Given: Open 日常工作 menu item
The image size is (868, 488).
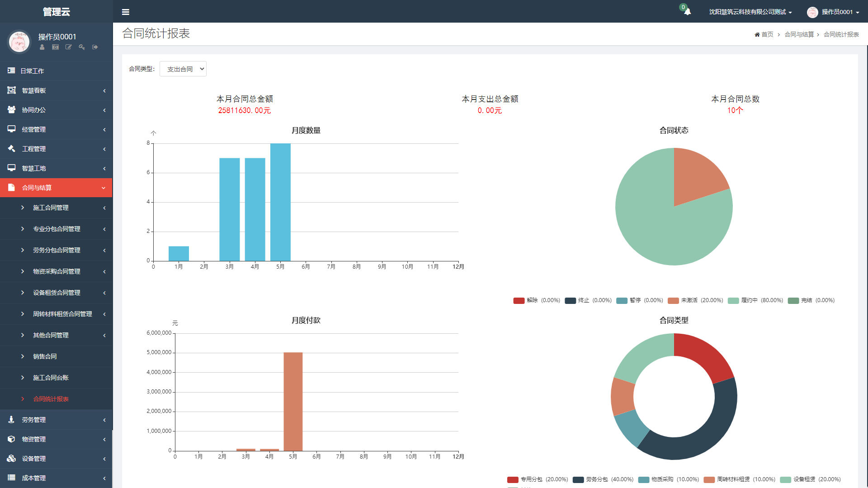Looking at the screenshot, I should [56, 71].
